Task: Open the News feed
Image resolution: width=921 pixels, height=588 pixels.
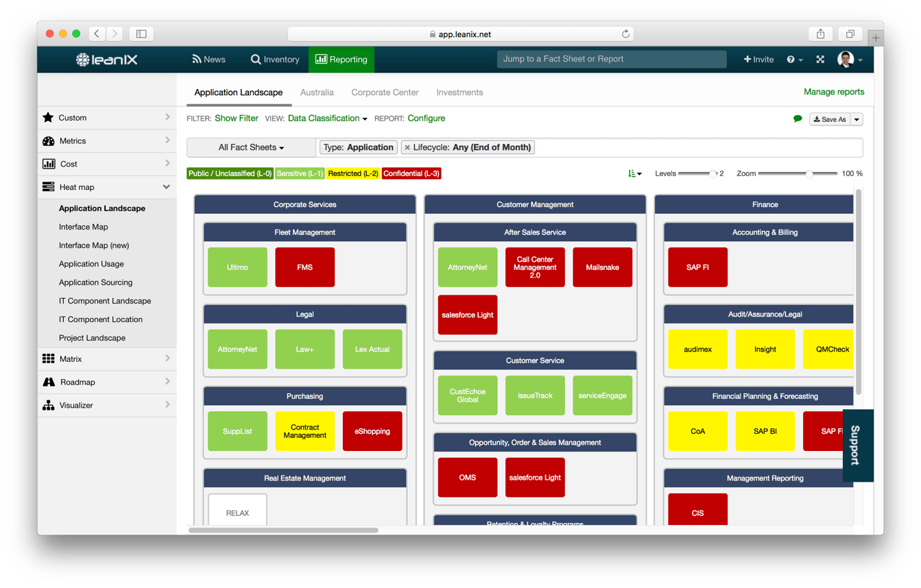Action: 208,60
